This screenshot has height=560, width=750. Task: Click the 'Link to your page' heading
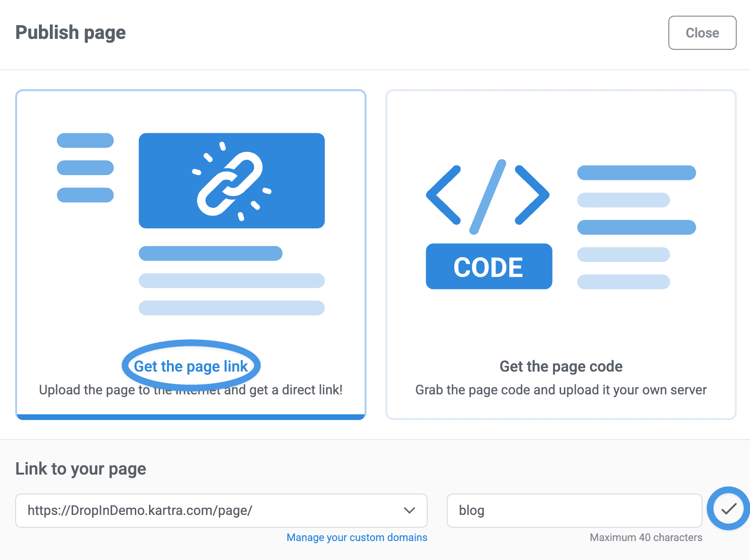(81, 469)
